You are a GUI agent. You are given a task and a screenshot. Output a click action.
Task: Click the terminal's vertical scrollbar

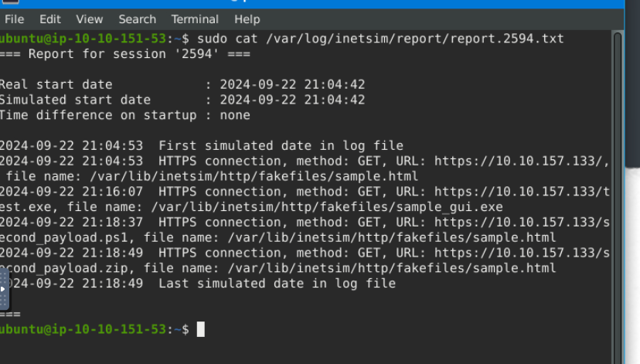618,197
